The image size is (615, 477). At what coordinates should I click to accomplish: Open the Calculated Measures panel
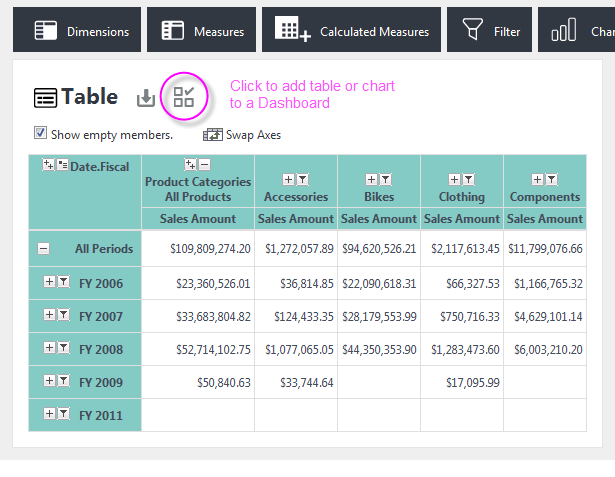351,30
